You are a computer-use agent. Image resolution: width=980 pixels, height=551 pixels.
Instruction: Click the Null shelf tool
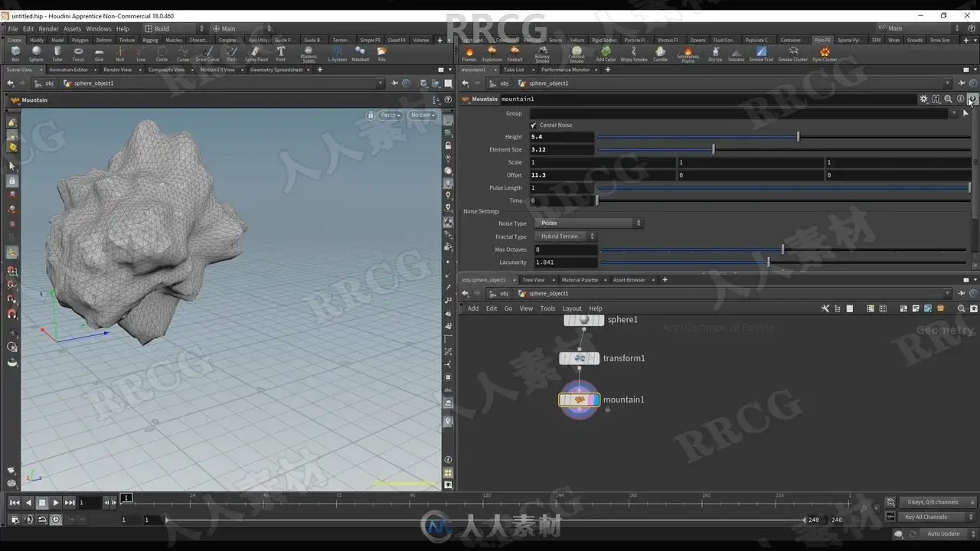click(119, 54)
